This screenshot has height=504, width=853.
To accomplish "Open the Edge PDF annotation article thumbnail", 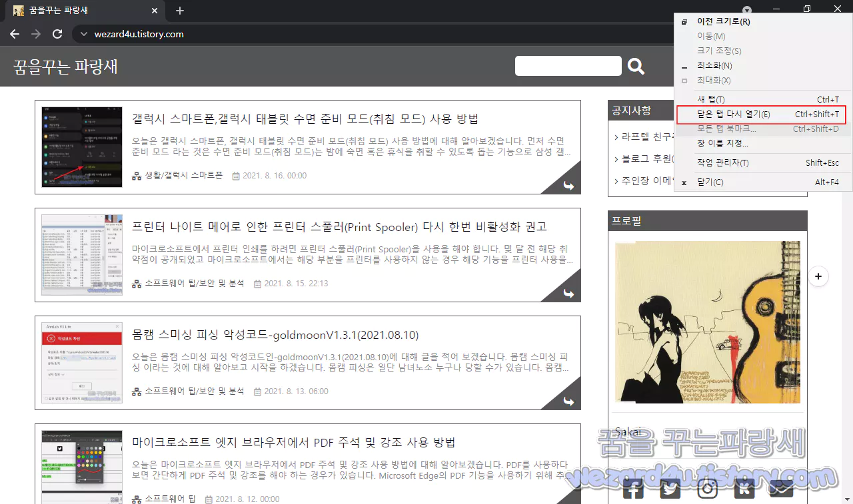I will point(82,467).
